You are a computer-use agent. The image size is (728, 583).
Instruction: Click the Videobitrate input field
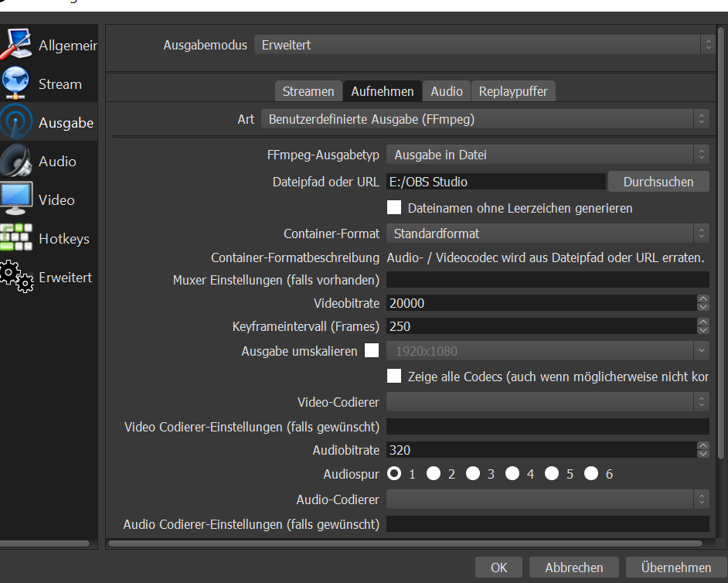tap(539, 303)
